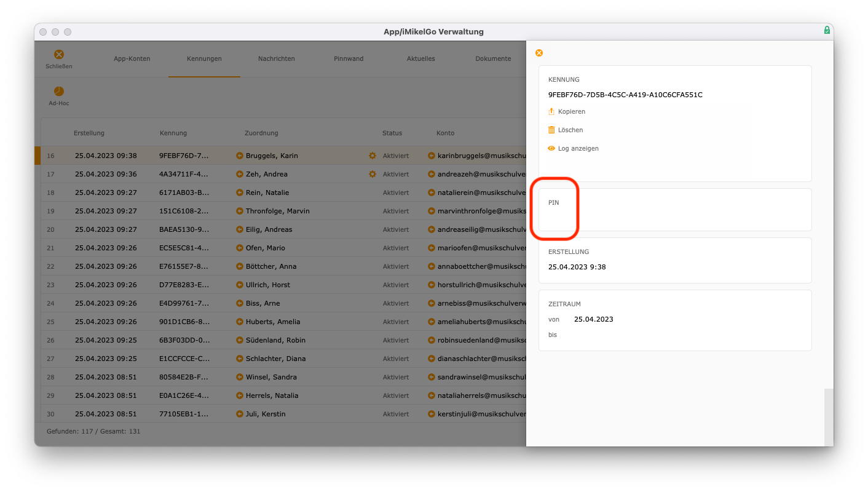Open the Pinnwand tab
Viewport: 868px width, 492px height.
coord(349,58)
